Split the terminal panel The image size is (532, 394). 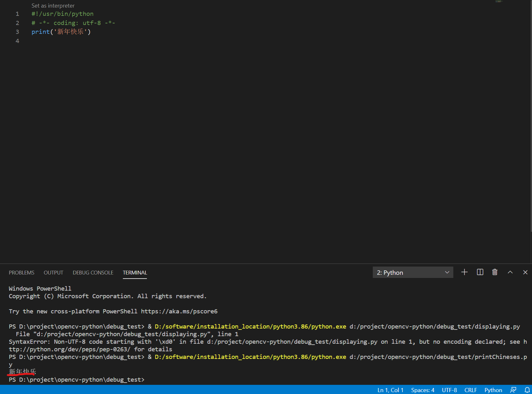pos(480,272)
